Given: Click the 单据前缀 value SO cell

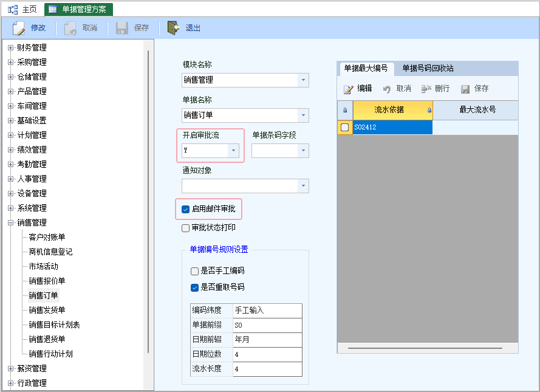Looking at the screenshot, I should pyautogui.click(x=268, y=325).
